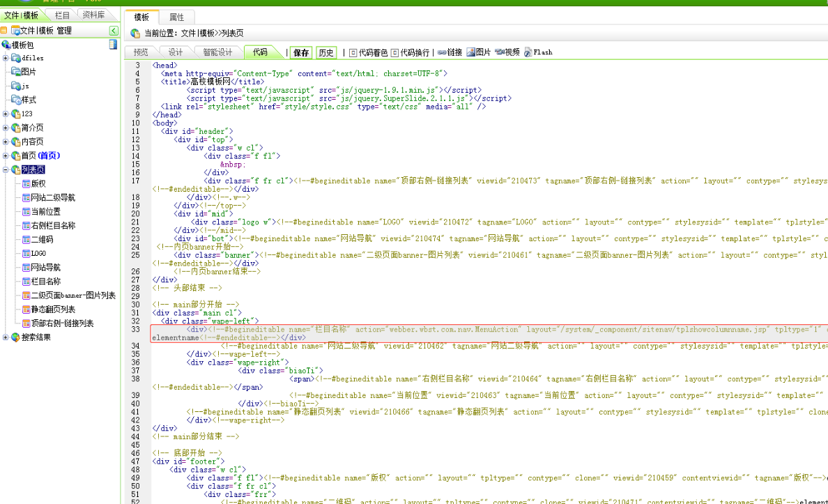828x504 pixels.
Task: Expand the 首页 tree node
Action: click(x=6, y=155)
